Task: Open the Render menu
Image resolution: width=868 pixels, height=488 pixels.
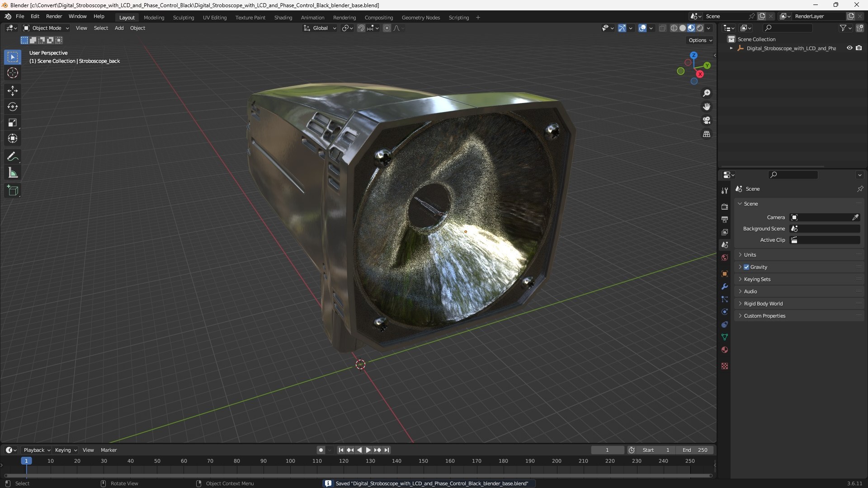Action: 54,16
